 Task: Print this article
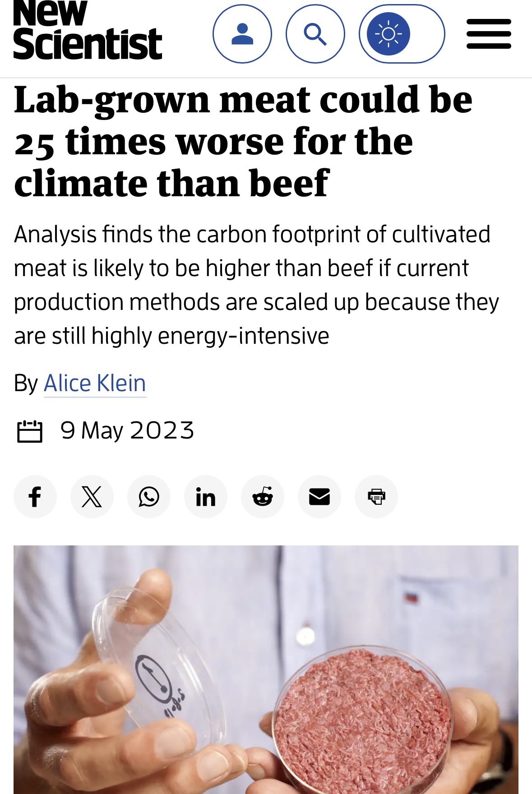(376, 497)
